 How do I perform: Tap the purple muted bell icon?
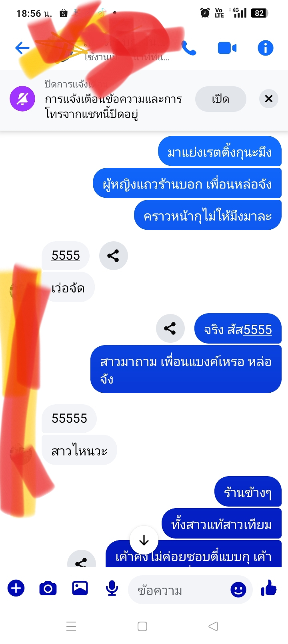click(x=22, y=99)
